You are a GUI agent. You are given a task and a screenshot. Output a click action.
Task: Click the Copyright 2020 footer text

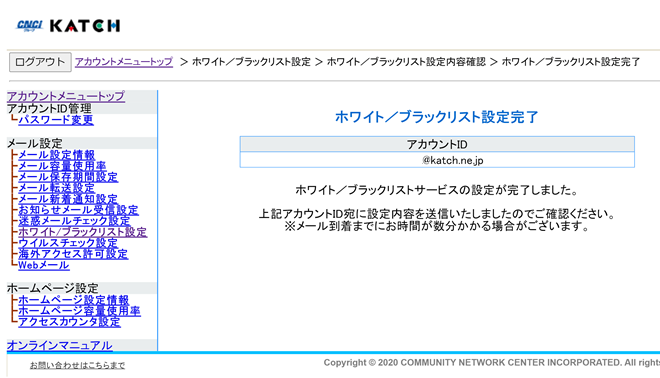coord(491,362)
